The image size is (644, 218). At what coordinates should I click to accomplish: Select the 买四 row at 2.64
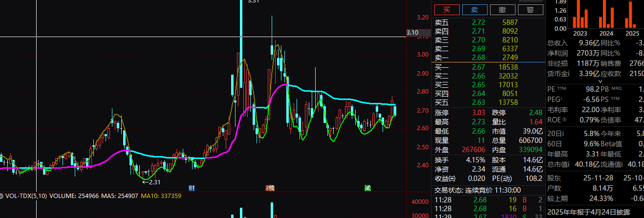click(x=488, y=94)
